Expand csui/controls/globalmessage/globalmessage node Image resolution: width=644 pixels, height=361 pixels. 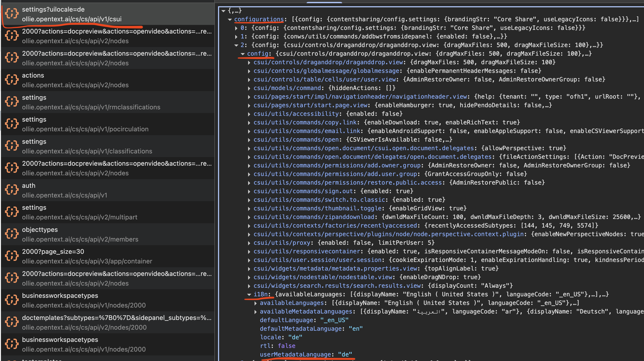click(249, 71)
